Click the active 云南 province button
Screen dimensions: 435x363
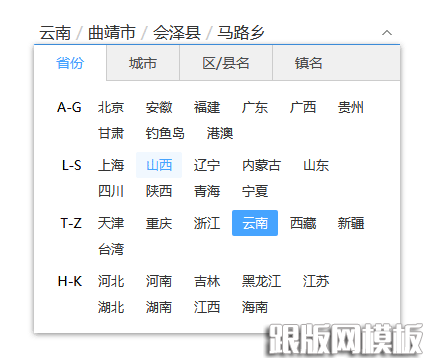(255, 223)
